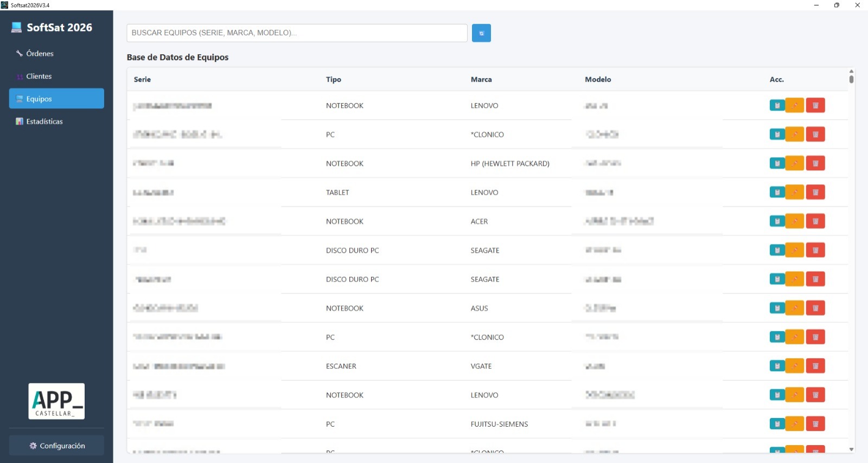The image size is (868, 463).
Task: Edit the LENOVO TABLET row with the pencil
Action: (795, 192)
